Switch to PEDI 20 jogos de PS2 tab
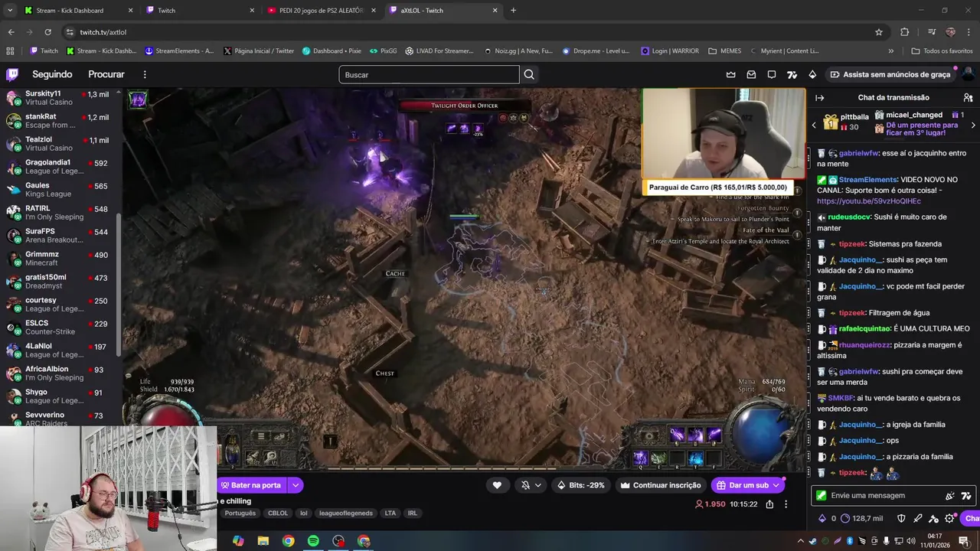This screenshot has height=551, width=980. point(322,11)
